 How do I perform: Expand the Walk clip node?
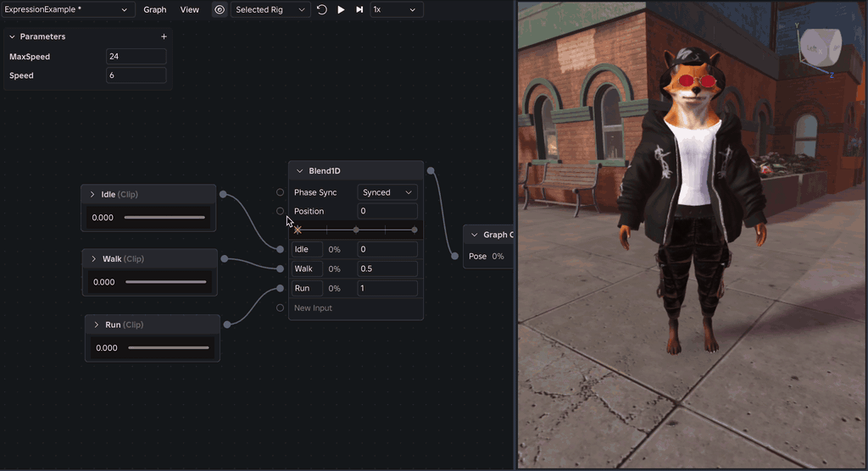coord(93,258)
